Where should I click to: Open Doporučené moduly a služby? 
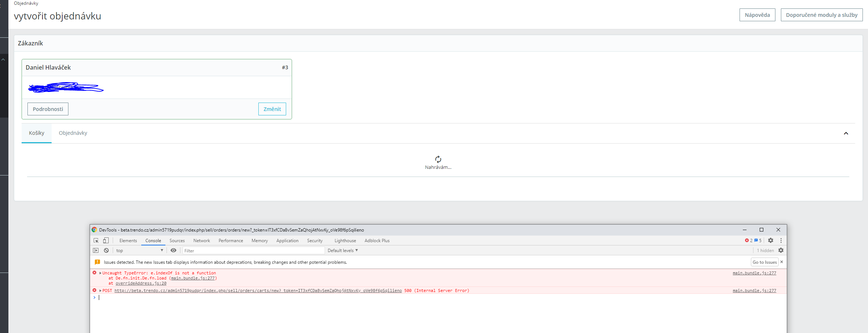click(x=822, y=15)
